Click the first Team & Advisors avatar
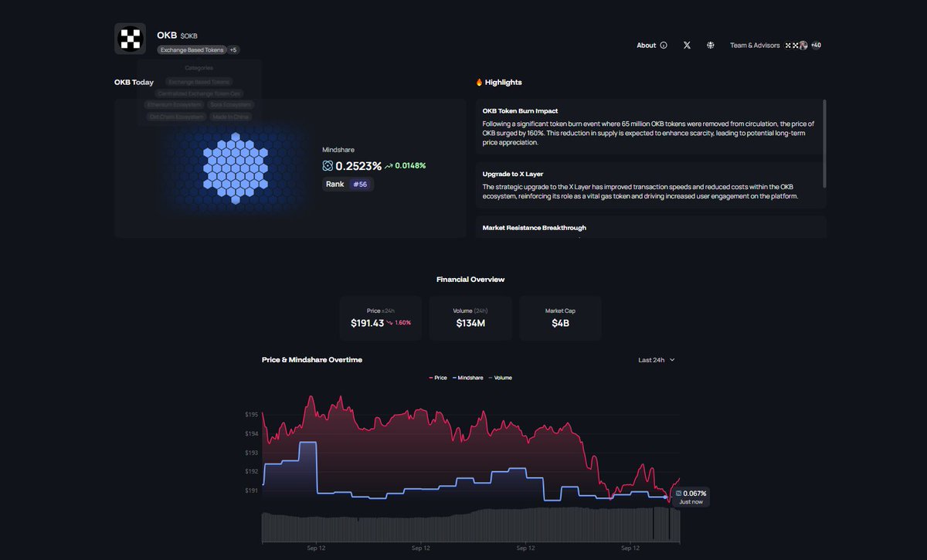Screen dimensions: 927x560 point(788,46)
